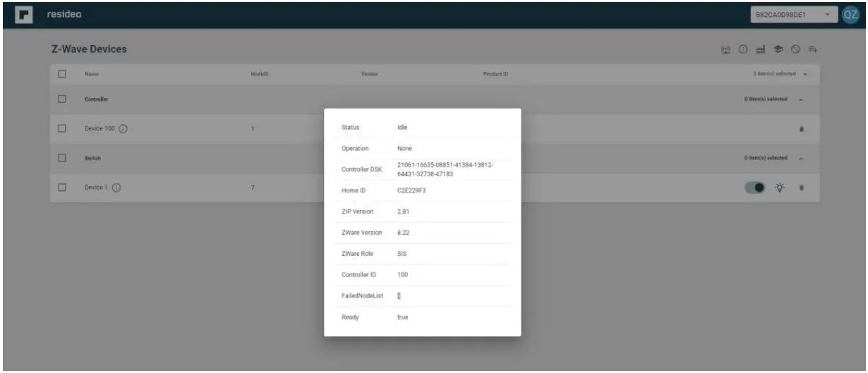Click the Home ID value C2E229F3
Viewport: 868px width, 373px height.
coord(412,190)
